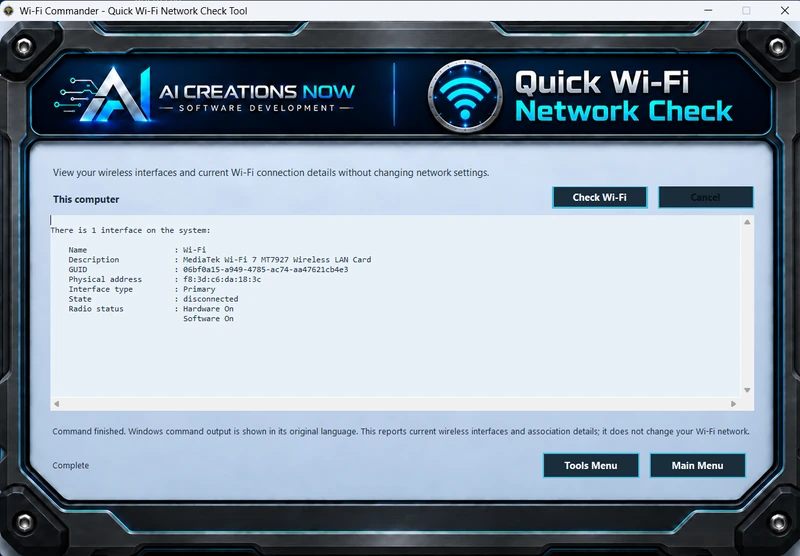Click the 'disconnected' state value
Image resolution: width=800 pixels, height=556 pixels.
pos(211,299)
